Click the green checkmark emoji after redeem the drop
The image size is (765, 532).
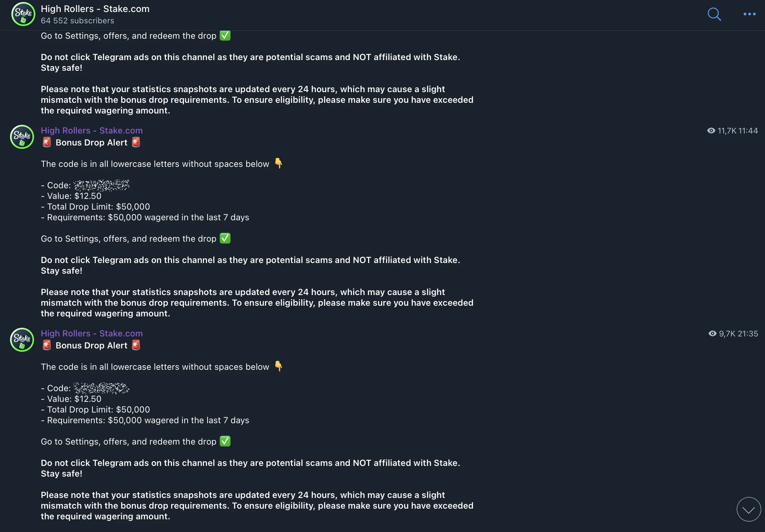tap(225, 238)
